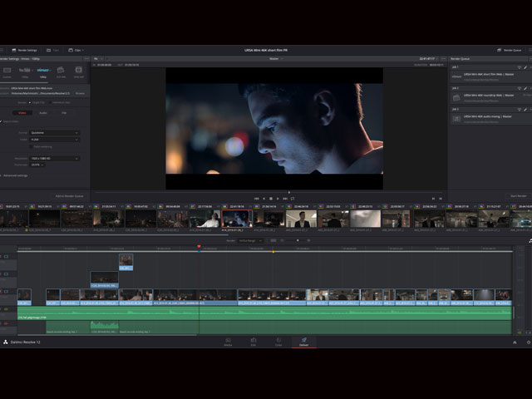Open the Render In/Out Range dropdown
The height and width of the screenshot is (399, 532).
[x=250, y=240]
